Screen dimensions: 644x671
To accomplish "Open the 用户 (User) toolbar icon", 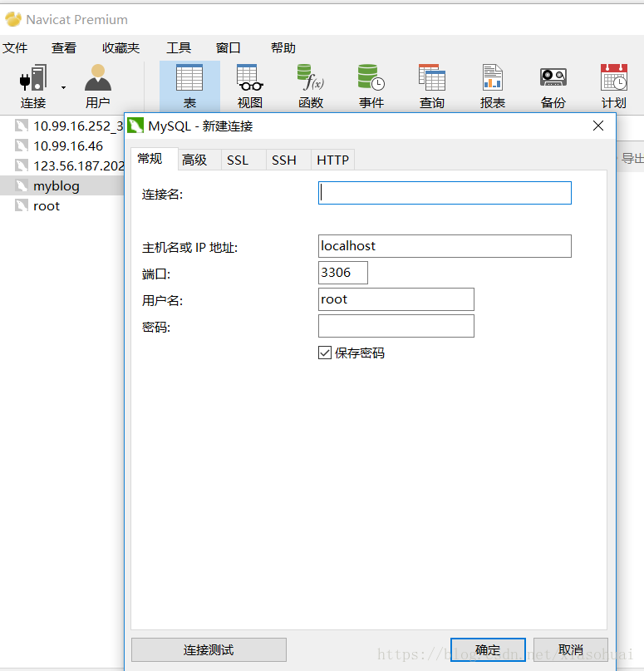I will 98,86.
